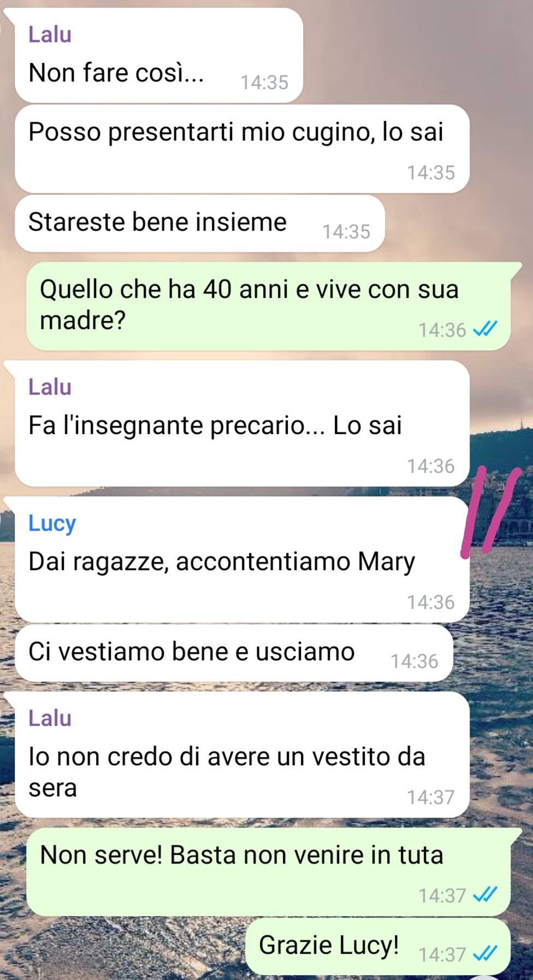Open Lucy's contact from the blue sender name
533x980 pixels.
click(x=52, y=523)
